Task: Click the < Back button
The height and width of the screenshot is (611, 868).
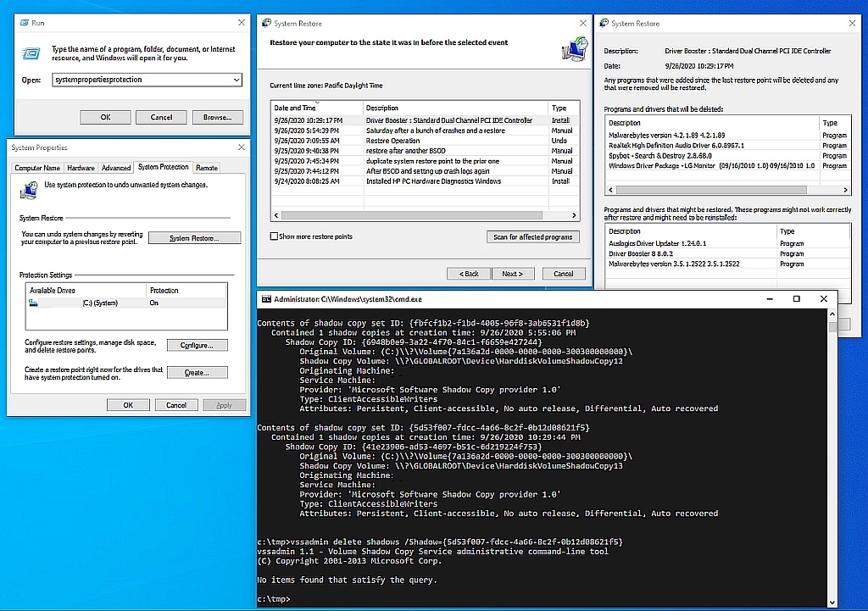Action: (x=468, y=274)
